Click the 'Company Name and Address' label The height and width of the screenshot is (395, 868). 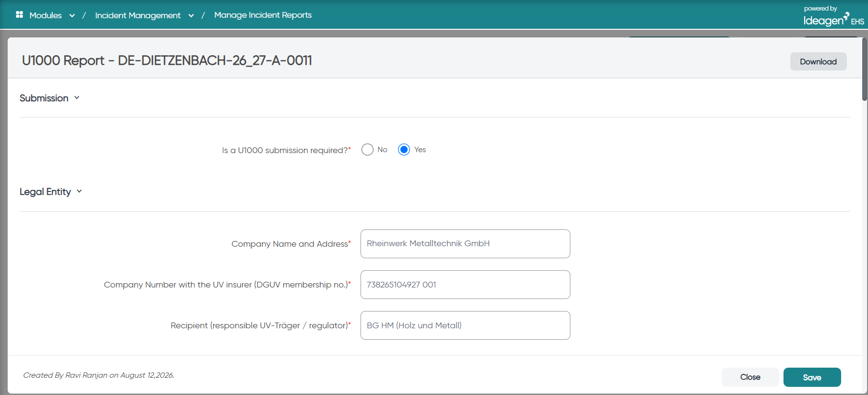(291, 244)
